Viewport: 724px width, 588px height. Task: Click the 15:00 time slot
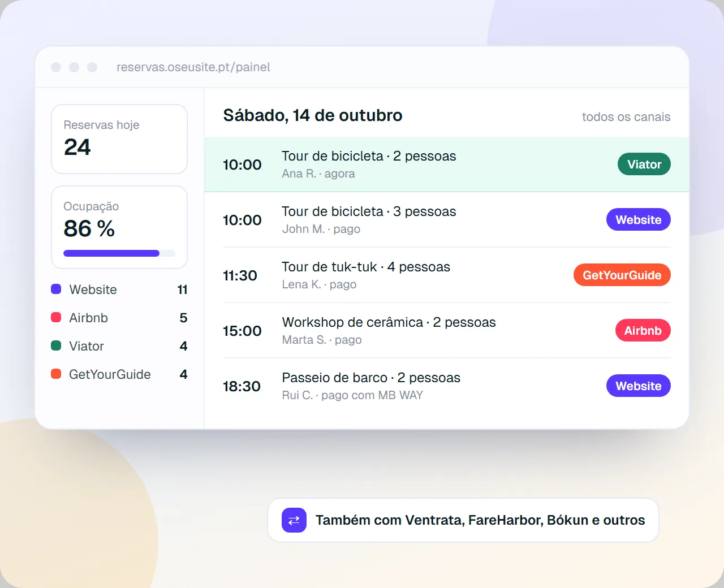pos(242,331)
